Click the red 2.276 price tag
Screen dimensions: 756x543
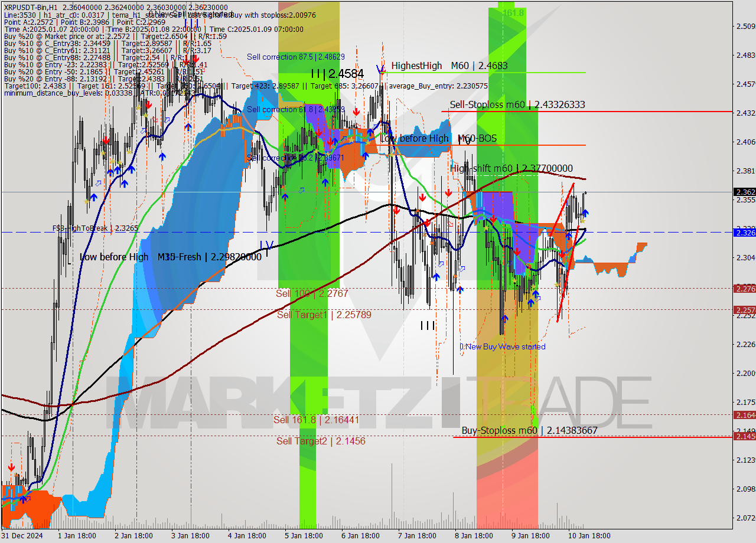pos(744,288)
